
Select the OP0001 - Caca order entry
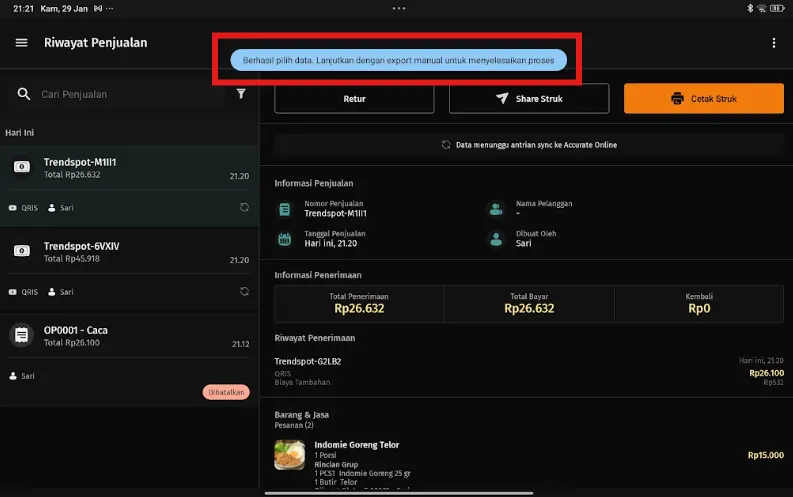[x=130, y=359]
